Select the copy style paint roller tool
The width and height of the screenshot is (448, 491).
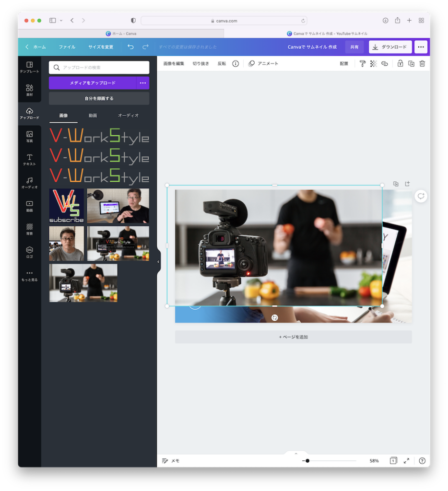(363, 63)
